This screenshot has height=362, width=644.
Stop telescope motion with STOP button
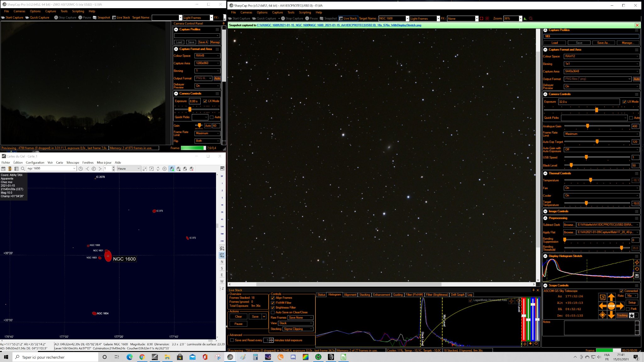point(611,306)
